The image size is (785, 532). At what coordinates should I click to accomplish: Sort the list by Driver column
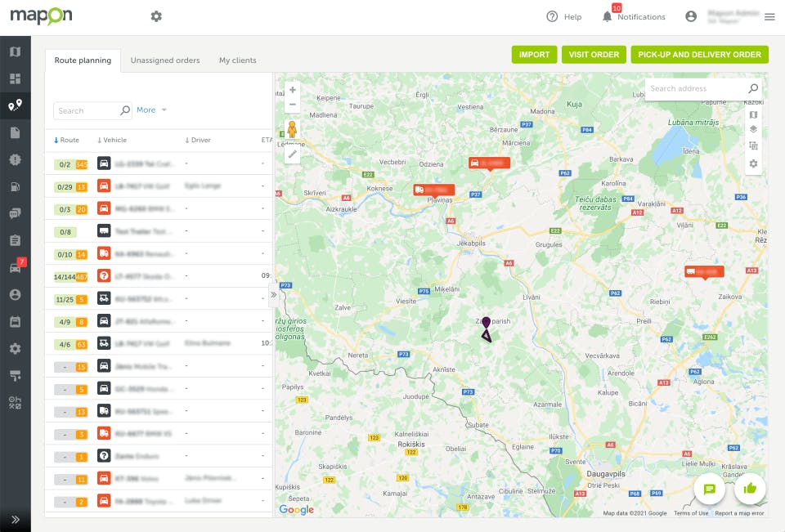click(x=198, y=140)
